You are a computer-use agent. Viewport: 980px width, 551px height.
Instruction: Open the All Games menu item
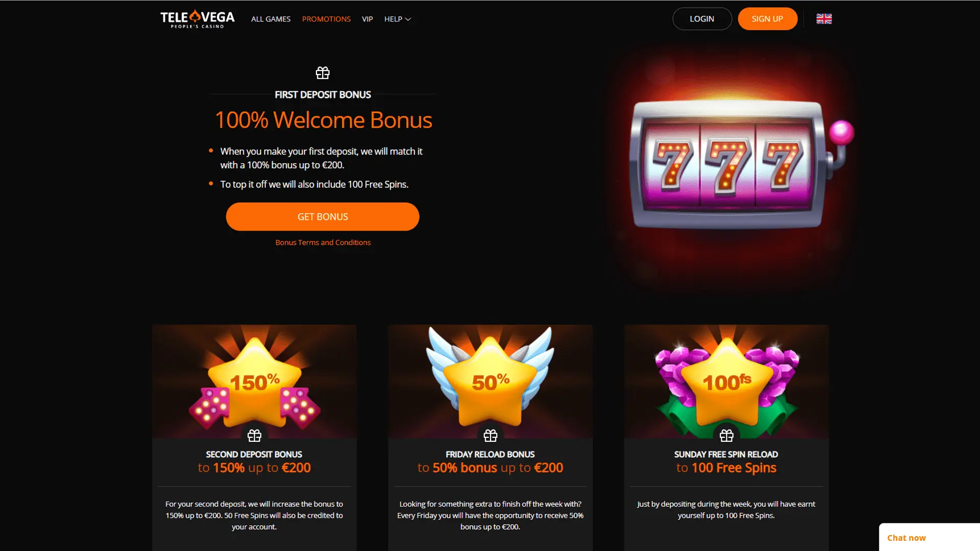271,19
